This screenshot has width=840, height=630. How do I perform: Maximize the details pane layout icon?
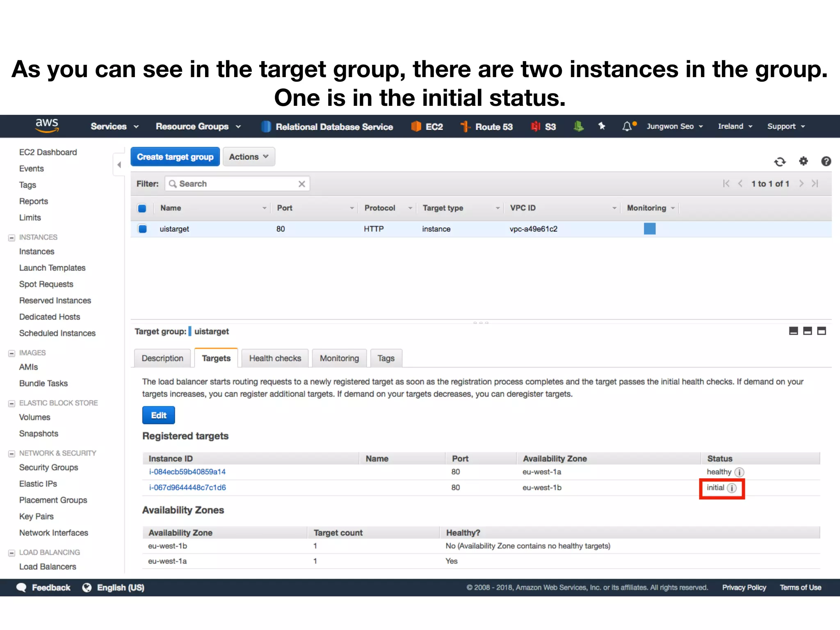pyautogui.click(x=821, y=331)
